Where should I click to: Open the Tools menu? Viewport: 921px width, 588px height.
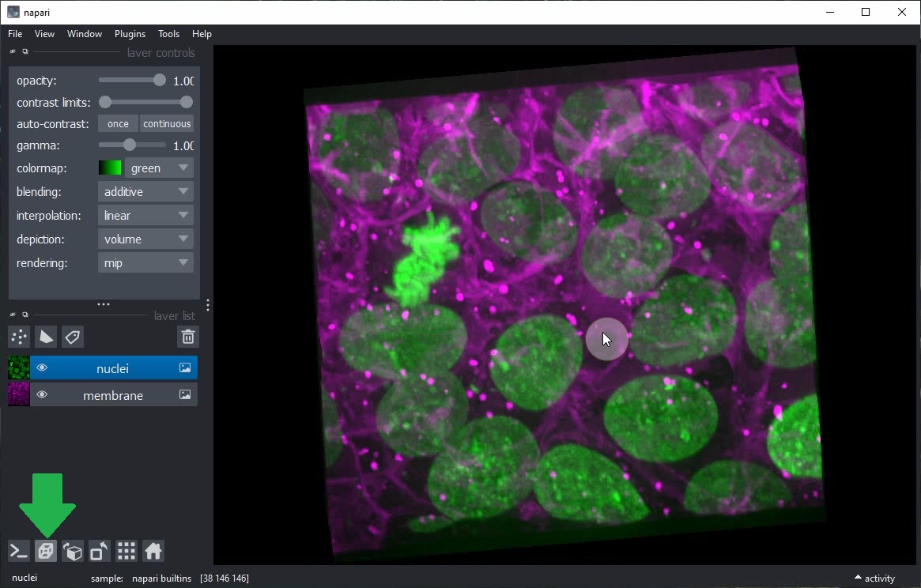pyautogui.click(x=168, y=34)
